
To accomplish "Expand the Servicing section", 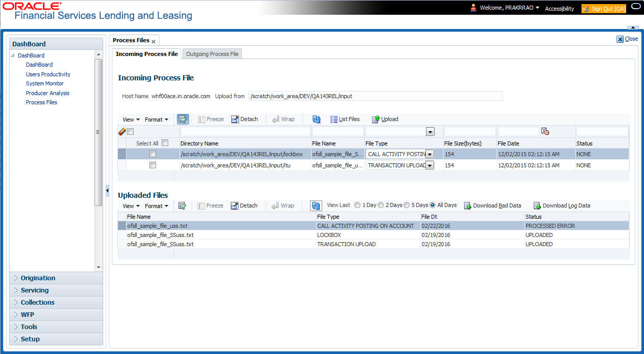I will (x=56, y=290).
